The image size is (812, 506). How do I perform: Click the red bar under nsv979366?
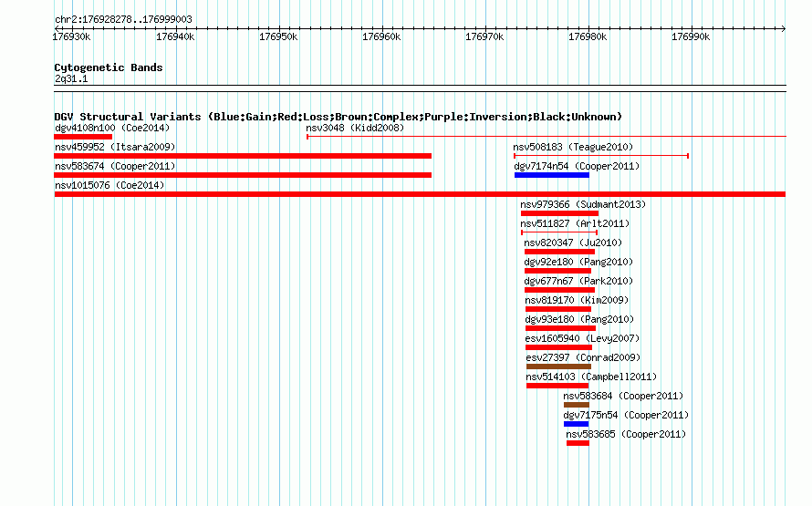click(559, 213)
